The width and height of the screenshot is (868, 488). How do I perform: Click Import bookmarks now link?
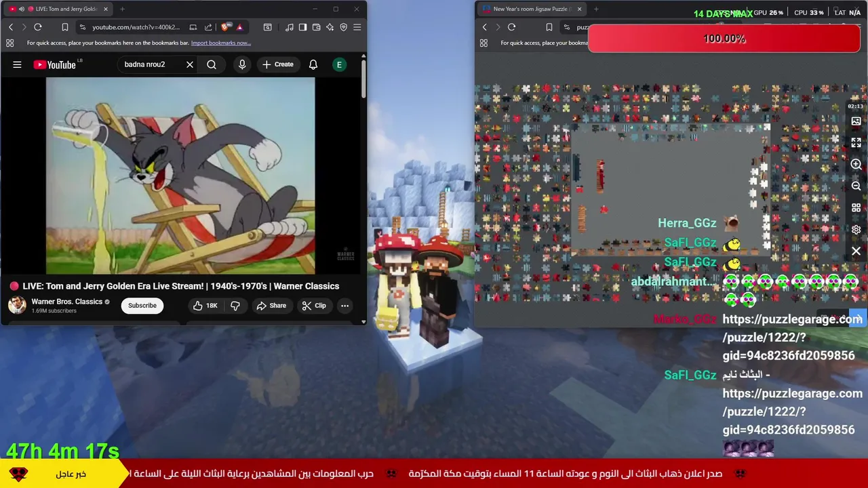tap(220, 43)
